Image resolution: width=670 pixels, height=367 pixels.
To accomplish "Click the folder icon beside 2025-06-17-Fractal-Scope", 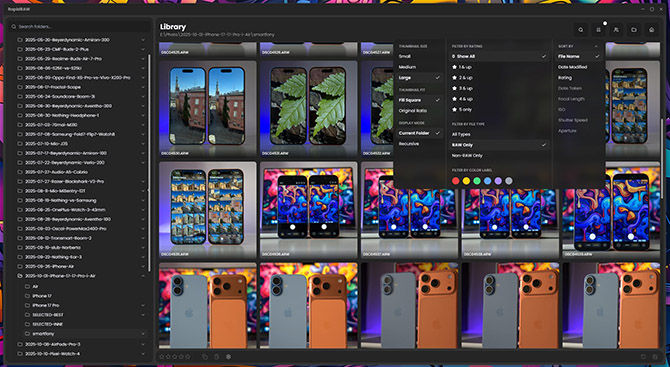I will coord(20,87).
